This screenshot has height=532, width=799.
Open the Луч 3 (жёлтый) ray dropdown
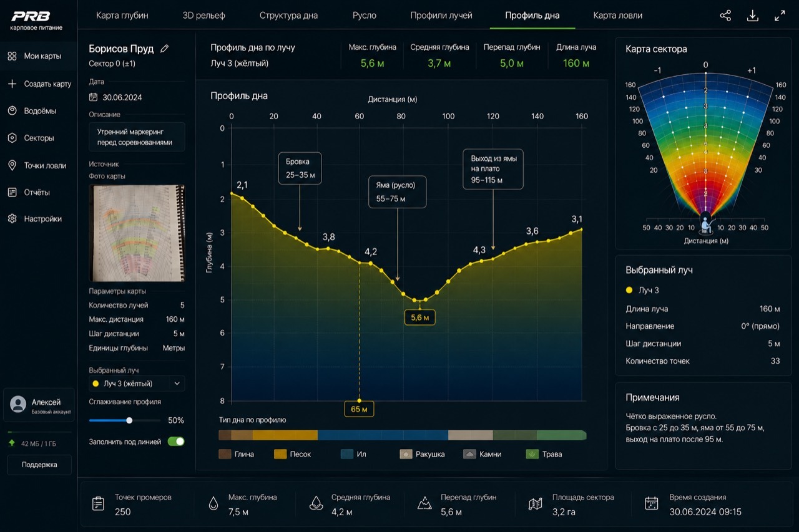point(137,384)
